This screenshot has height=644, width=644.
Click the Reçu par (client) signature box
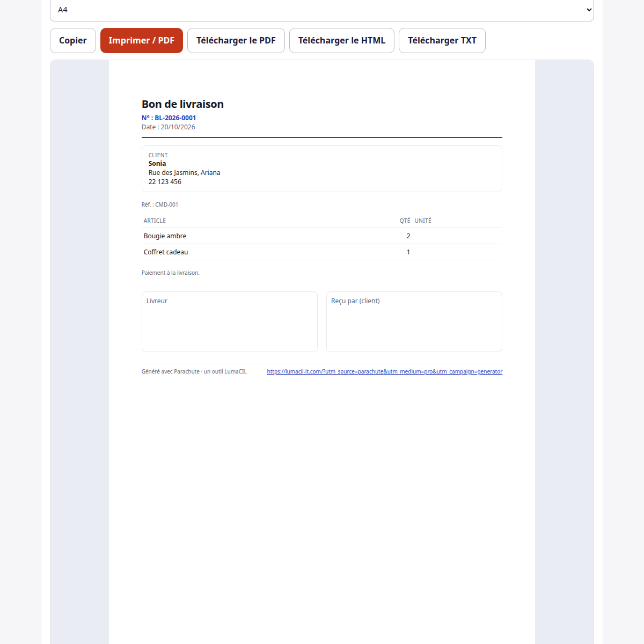pyautogui.click(x=414, y=322)
